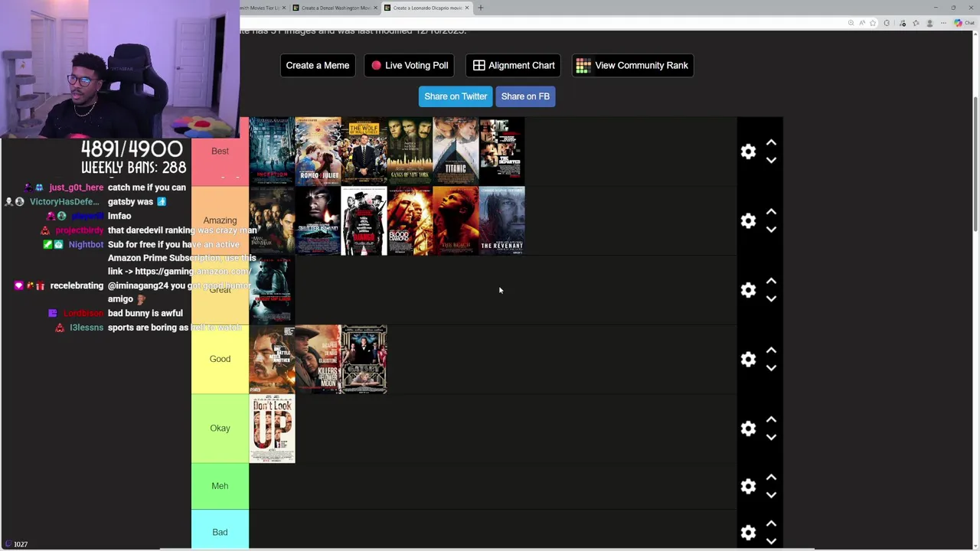Close the Leonardo Dicaprio tab
The width and height of the screenshot is (980, 551).
coord(467,8)
